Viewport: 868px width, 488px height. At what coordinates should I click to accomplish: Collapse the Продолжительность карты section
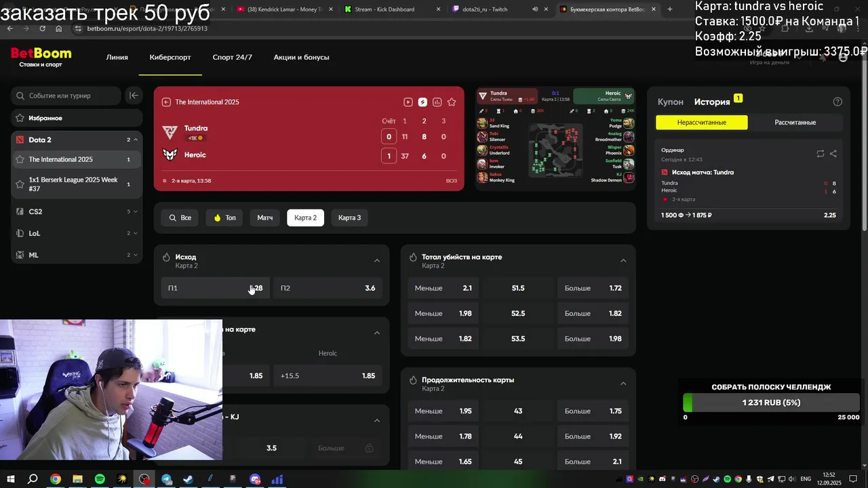pos(623,384)
